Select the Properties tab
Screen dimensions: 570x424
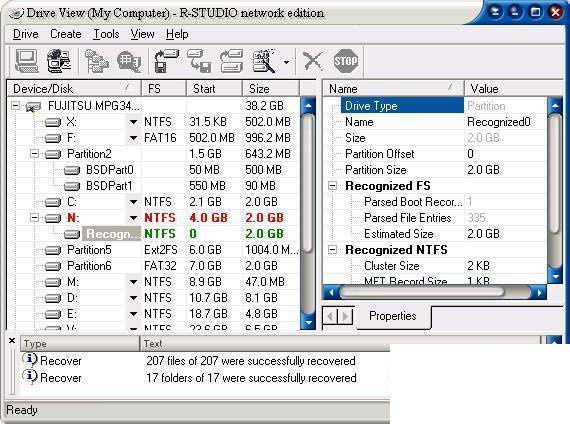pos(393,316)
